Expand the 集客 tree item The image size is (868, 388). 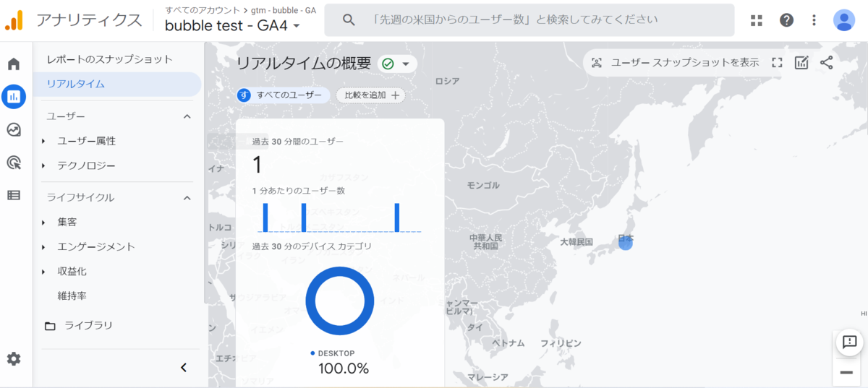[43, 222]
